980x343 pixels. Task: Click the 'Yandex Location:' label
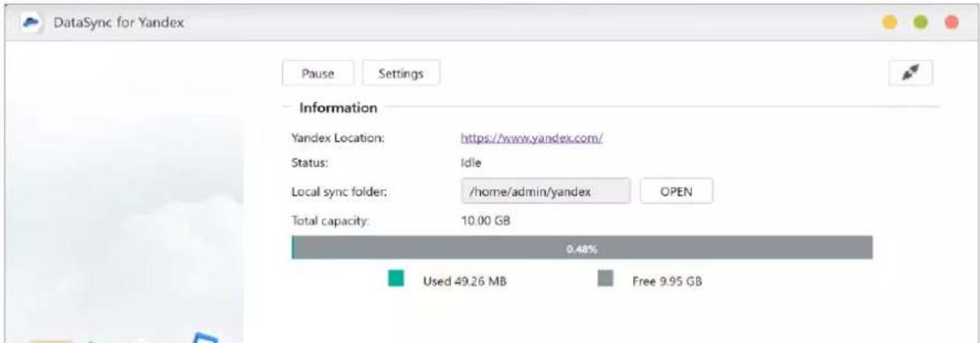pyautogui.click(x=338, y=138)
